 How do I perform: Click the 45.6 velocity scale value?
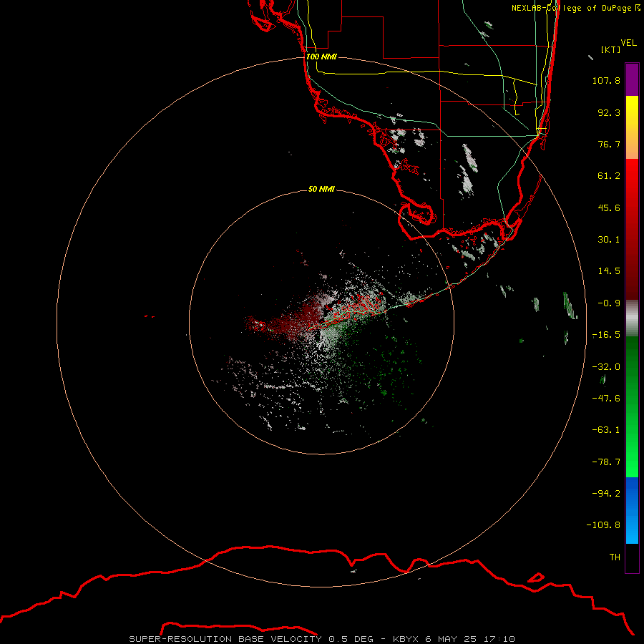(609, 208)
